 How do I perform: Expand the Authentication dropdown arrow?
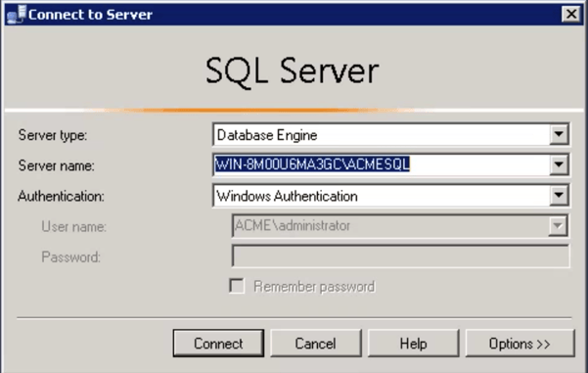(x=559, y=195)
